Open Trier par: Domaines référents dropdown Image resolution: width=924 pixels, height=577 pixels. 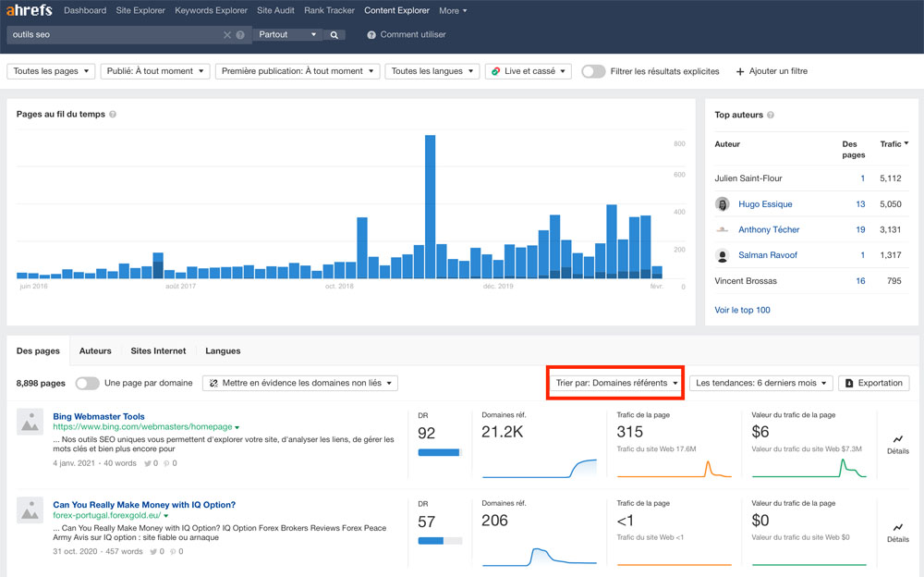615,383
